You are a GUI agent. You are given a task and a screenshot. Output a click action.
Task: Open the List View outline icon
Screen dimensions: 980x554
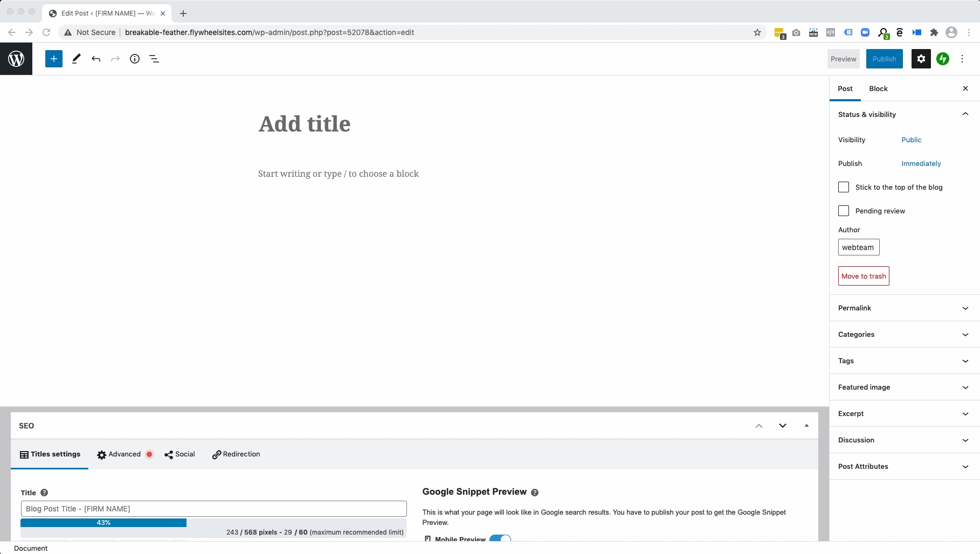154,59
